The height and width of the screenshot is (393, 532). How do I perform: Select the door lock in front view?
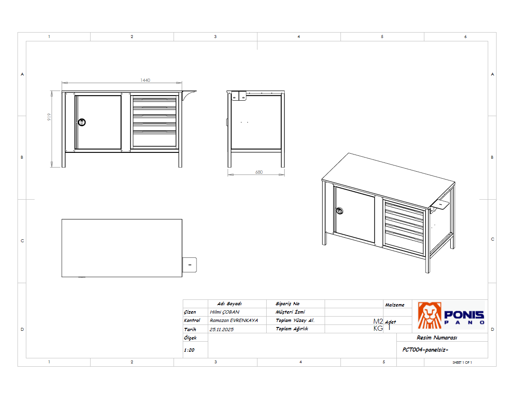81,122
